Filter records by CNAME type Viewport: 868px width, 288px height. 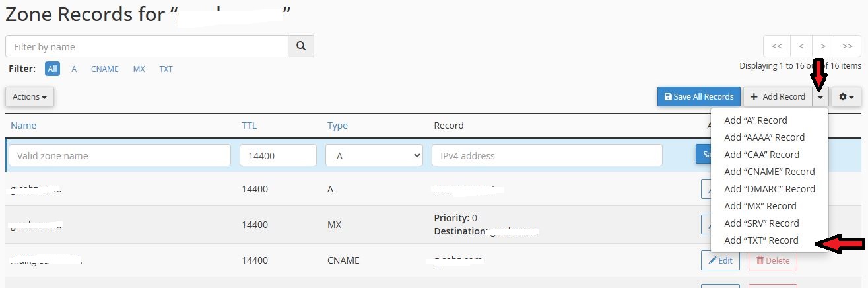pos(104,69)
